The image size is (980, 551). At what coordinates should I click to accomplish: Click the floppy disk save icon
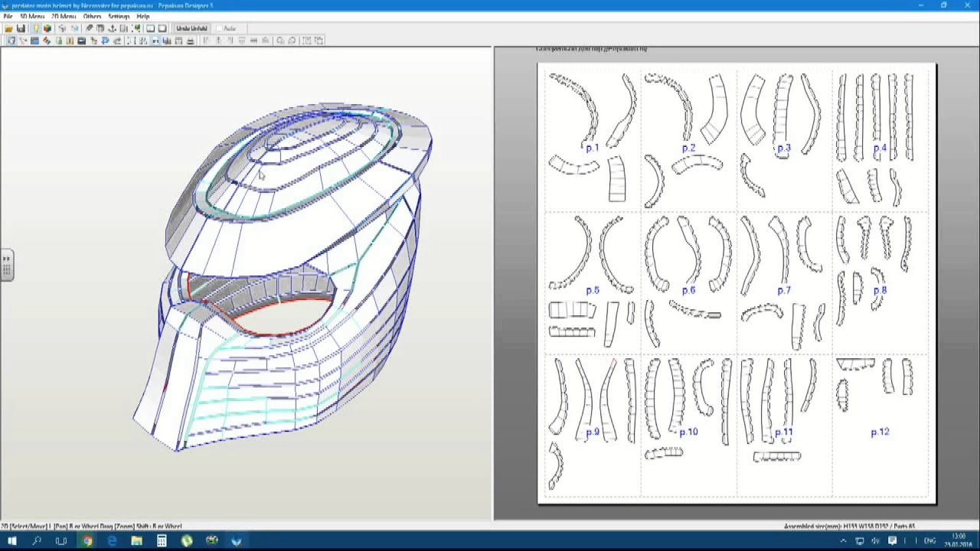click(21, 28)
